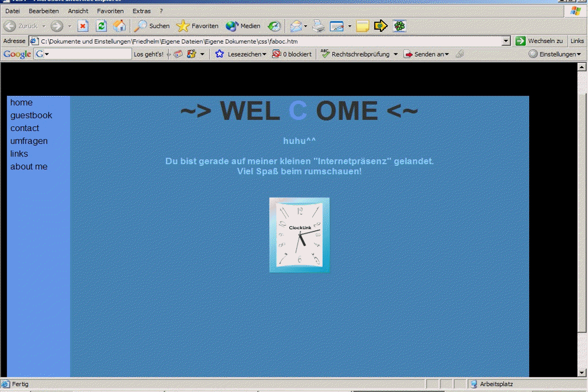Image resolution: width=588 pixels, height=392 pixels.
Task: Click the about me link
Action: point(29,167)
